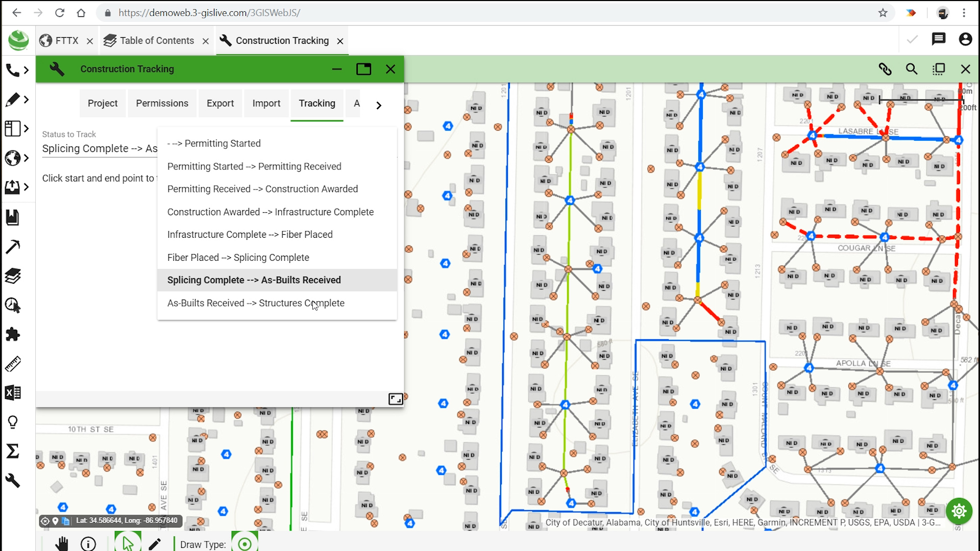Toggle the pencil draw tool at bottom
The height and width of the screenshot is (551, 980).
pos(155,544)
